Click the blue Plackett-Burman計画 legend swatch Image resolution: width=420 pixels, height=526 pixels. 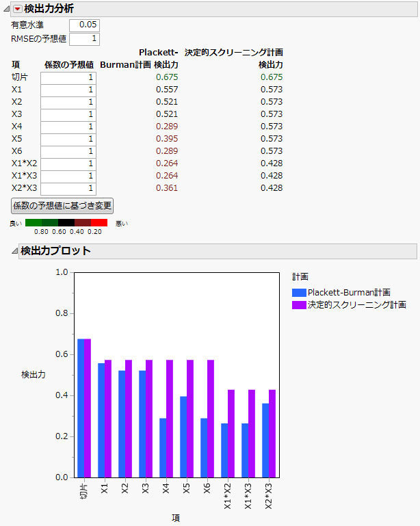pos(299,293)
